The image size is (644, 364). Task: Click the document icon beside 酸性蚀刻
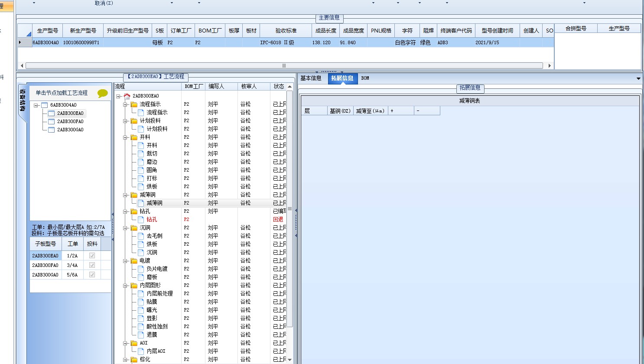(141, 326)
